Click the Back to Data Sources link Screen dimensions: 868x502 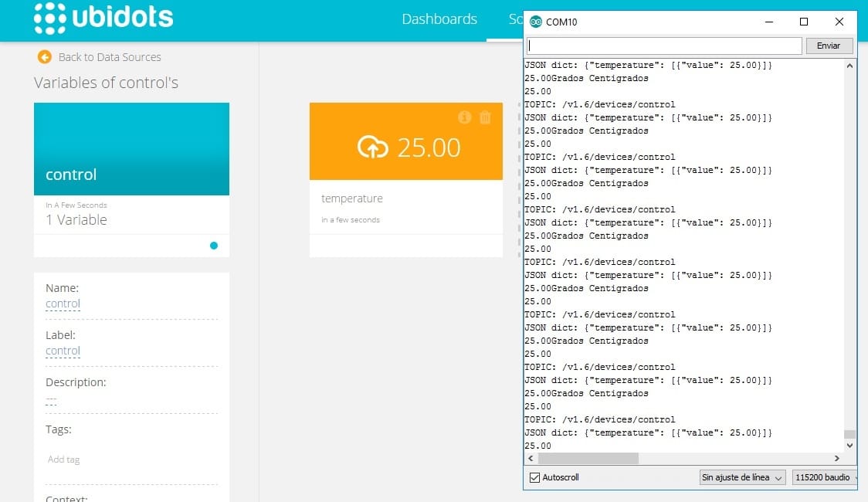point(110,57)
